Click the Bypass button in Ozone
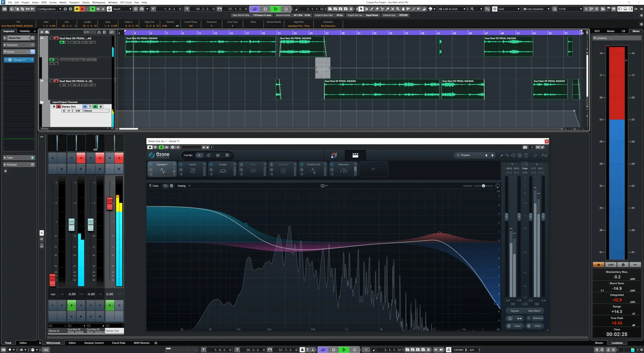The height and width of the screenshot is (353, 644). (x=515, y=311)
